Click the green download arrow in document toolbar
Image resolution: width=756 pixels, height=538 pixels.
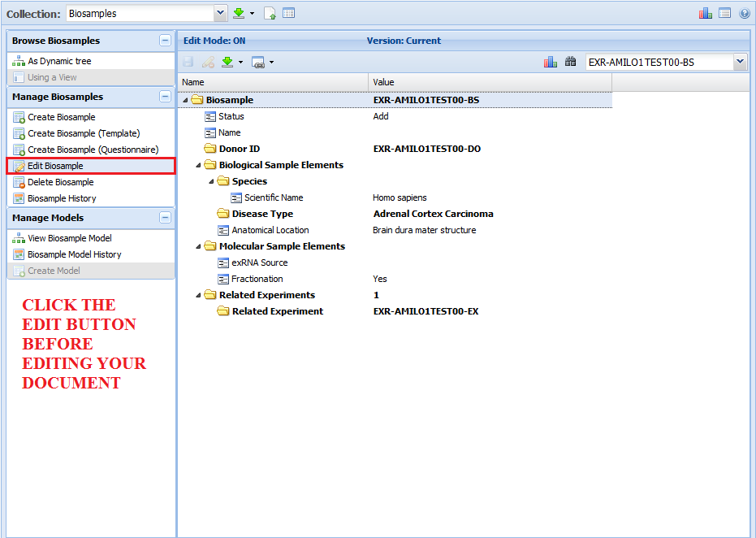(x=228, y=62)
